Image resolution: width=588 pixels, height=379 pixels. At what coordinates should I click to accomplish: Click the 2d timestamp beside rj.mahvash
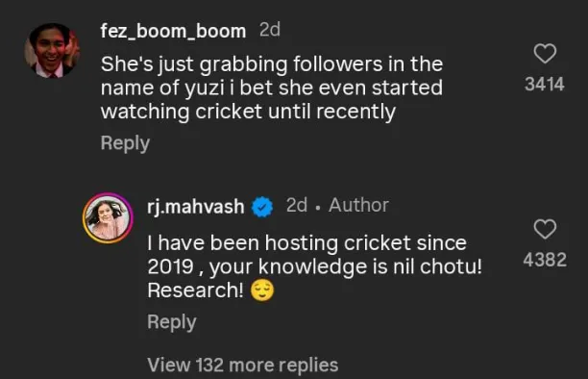[297, 205]
